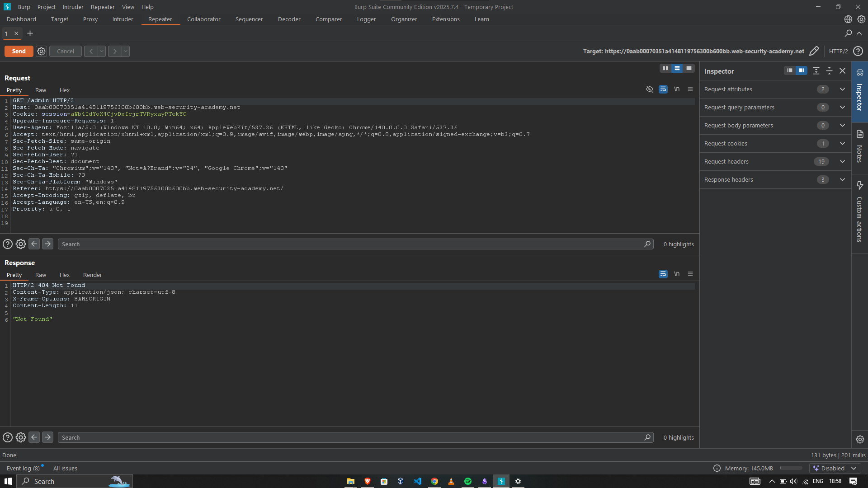868x488 pixels.
Task: Open response editor hamburger menu
Action: click(690, 274)
